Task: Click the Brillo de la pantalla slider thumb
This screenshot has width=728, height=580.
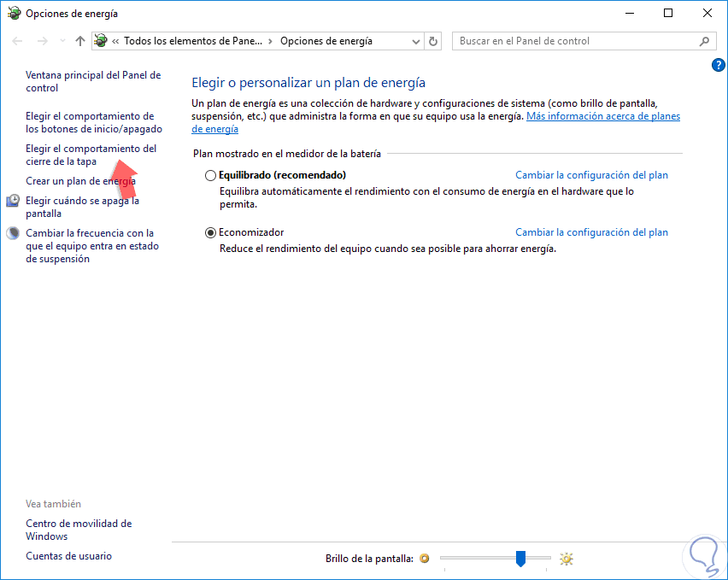Action: click(x=520, y=558)
